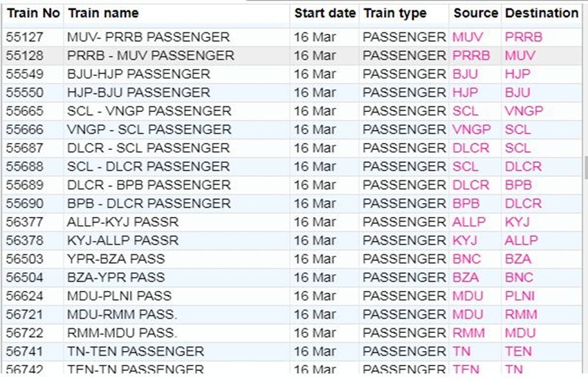Select the MDU-RMM PASS. train name cell
This screenshot has width=588, height=380.
(x=122, y=314)
